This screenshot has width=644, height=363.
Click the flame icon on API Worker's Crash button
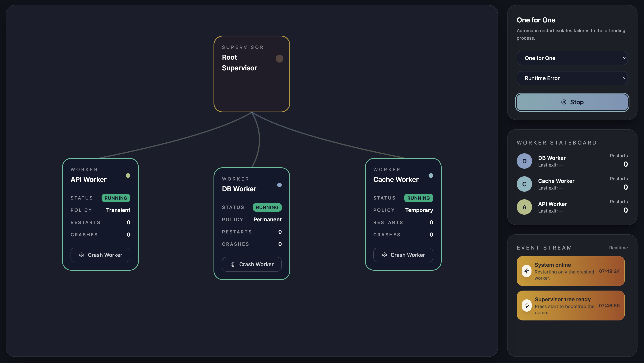pos(81,255)
